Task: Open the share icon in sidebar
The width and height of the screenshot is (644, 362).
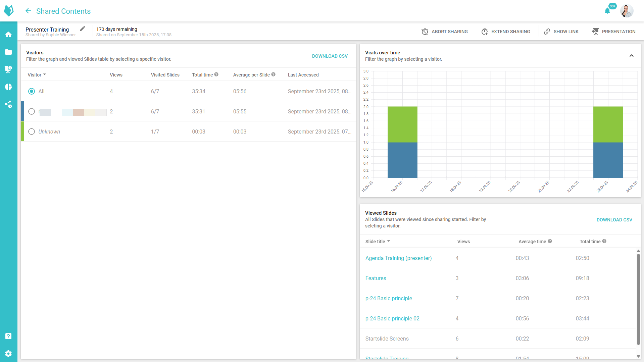Action: (8, 104)
